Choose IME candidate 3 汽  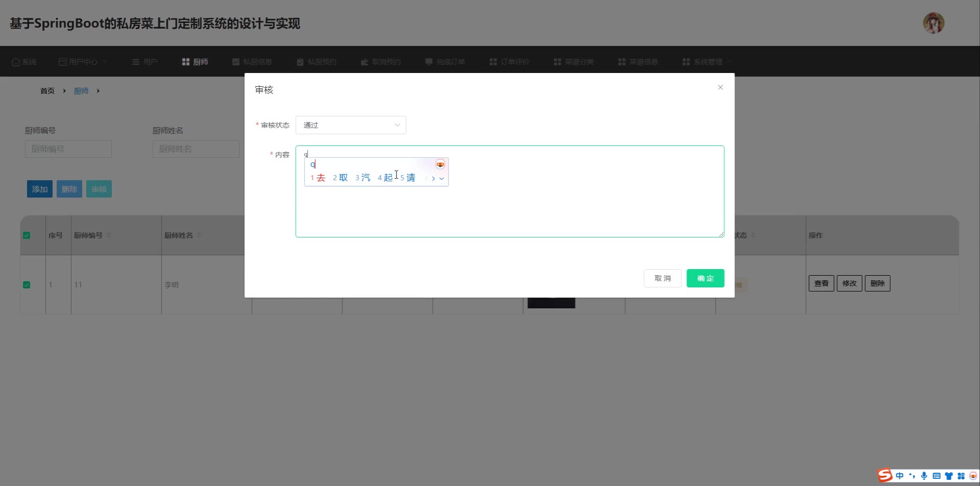coord(362,178)
